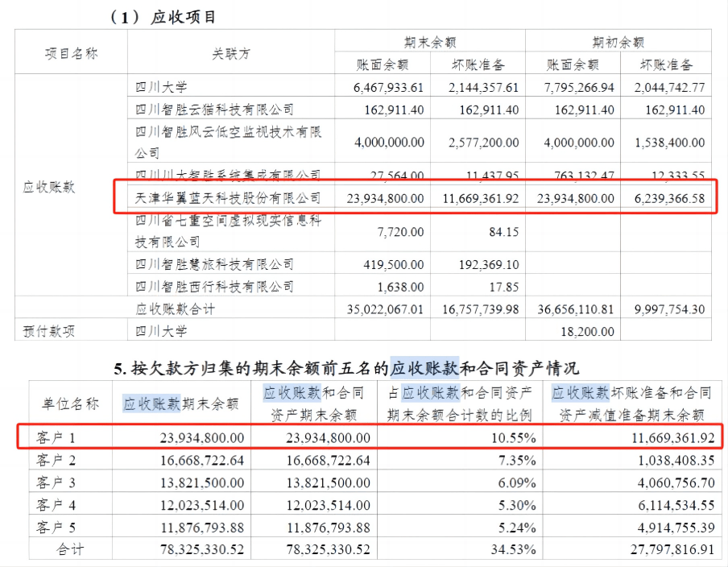Click the total 16,757,739.98
Image resolution: width=728 pixels, height=567 pixels.
(x=481, y=309)
